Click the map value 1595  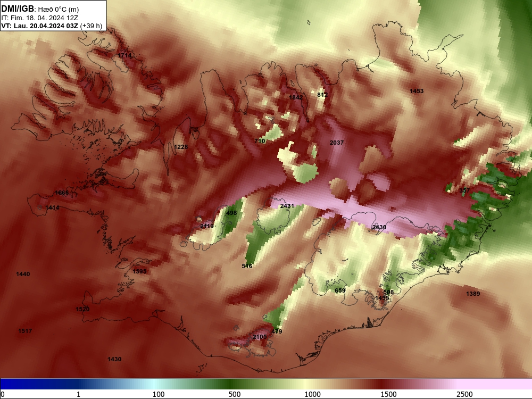pyautogui.click(x=139, y=271)
